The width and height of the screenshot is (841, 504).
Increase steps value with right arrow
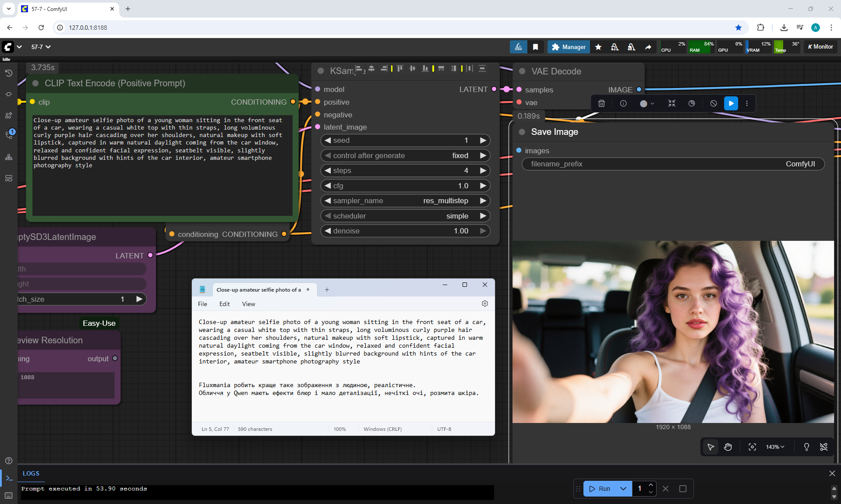(483, 170)
